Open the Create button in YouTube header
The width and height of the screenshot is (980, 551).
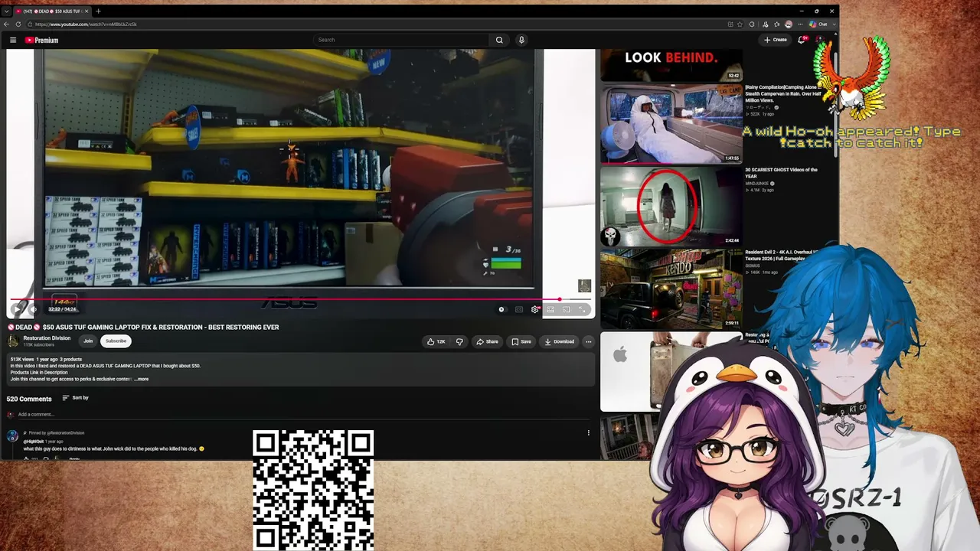776,40
